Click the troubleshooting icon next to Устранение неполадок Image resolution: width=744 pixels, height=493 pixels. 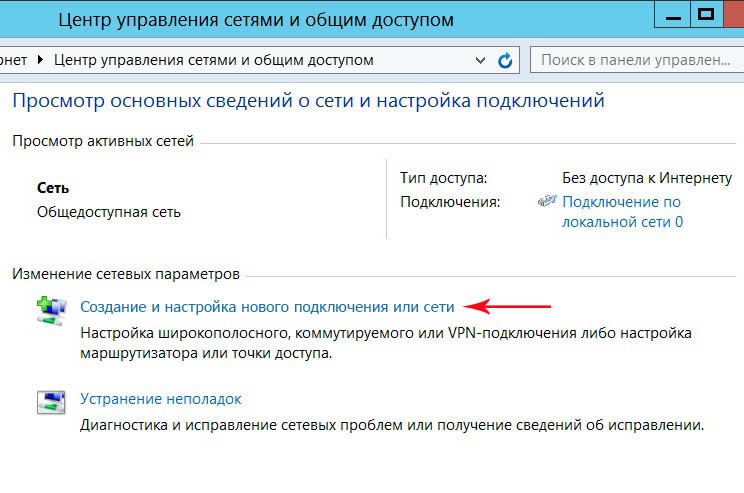(x=50, y=402)
